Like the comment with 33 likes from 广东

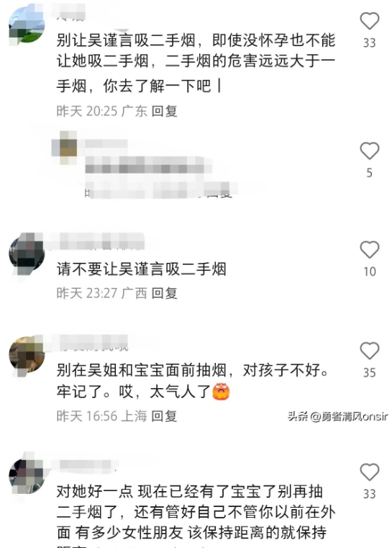pyautogui.click(x=369, y=21)
